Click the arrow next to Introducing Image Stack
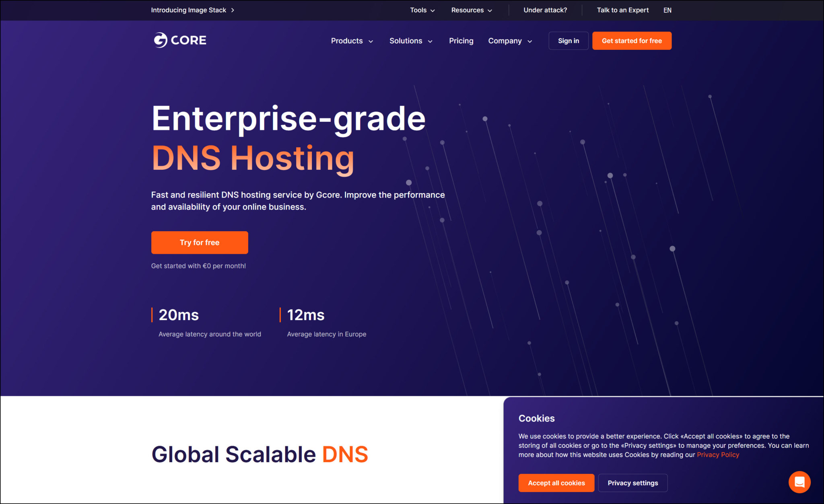 pyautogui.click(x=233, y=10)
